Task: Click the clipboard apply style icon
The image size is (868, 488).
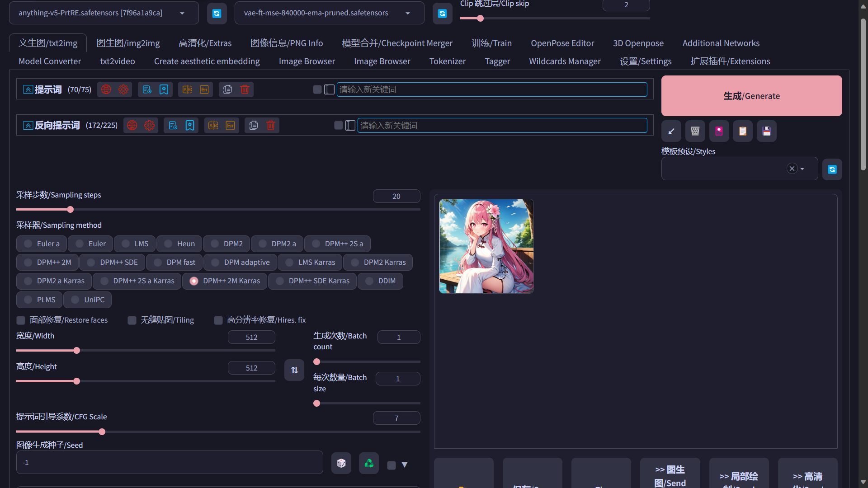Action: pos(742,131)
